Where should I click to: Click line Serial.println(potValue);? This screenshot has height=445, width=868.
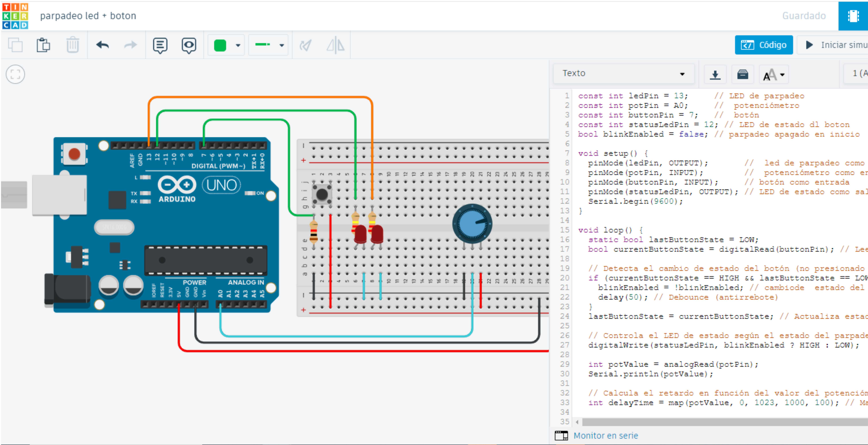click(651, 374)
